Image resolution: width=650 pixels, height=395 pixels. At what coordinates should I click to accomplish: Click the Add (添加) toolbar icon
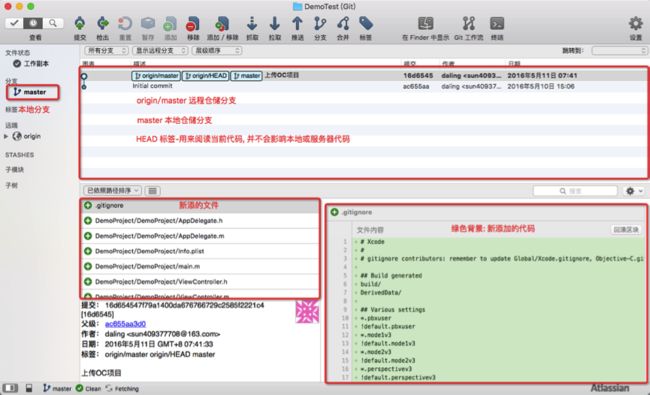pos(170,24)
